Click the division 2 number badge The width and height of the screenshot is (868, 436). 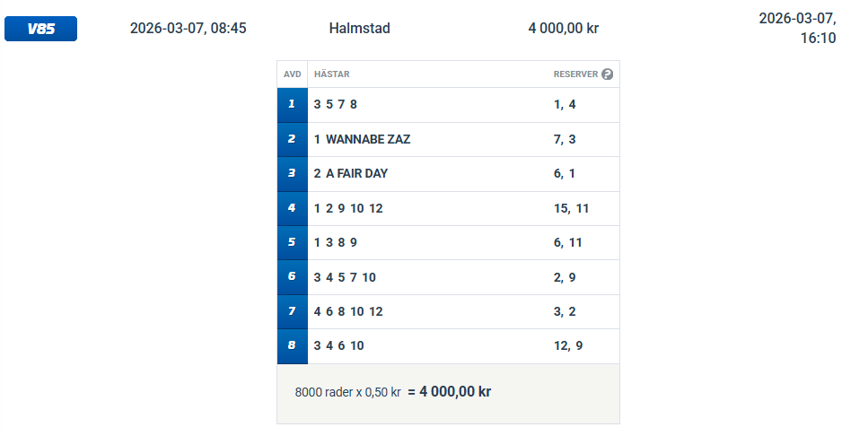[x=292, y=139]
